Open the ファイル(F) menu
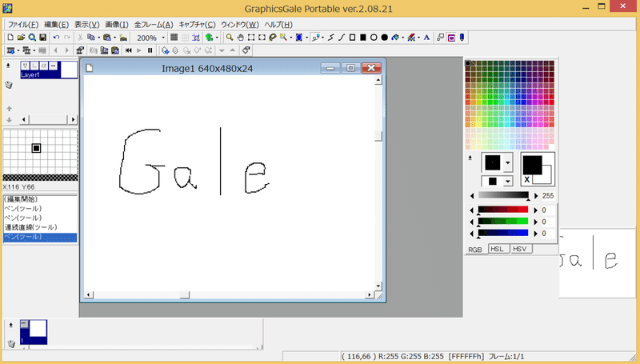The height and width of the screenshot is (364, 640). tap(23, 25)
